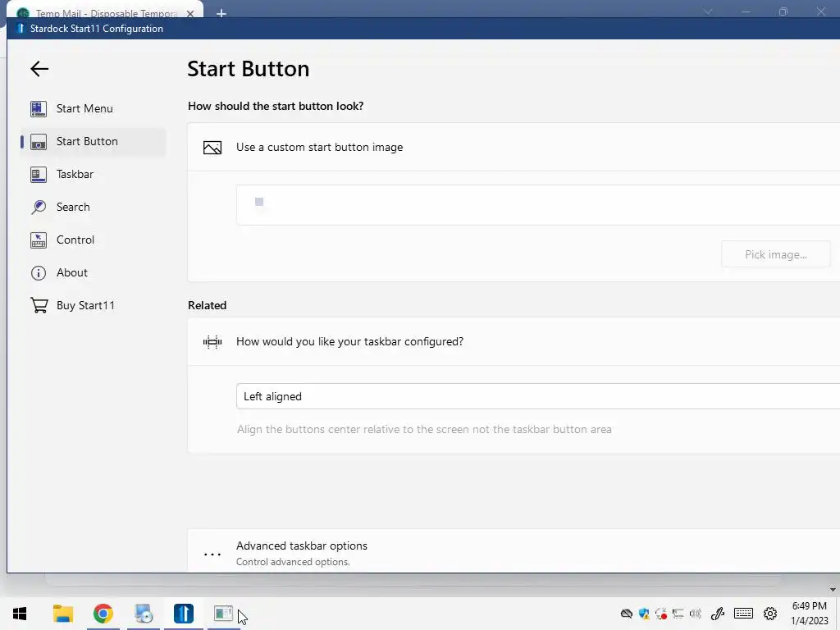Open the Search settings section
This screenshot has height=630, width=840.
point(94,207)
